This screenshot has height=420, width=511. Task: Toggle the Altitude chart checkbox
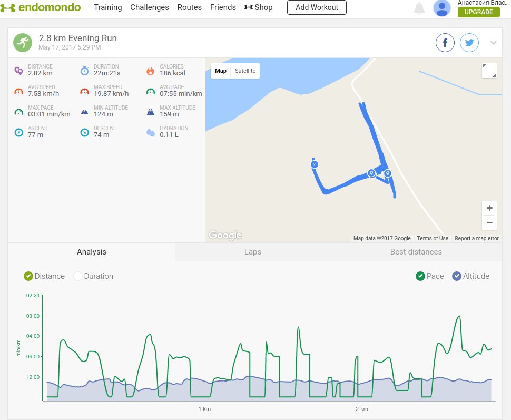coord(457,276)
